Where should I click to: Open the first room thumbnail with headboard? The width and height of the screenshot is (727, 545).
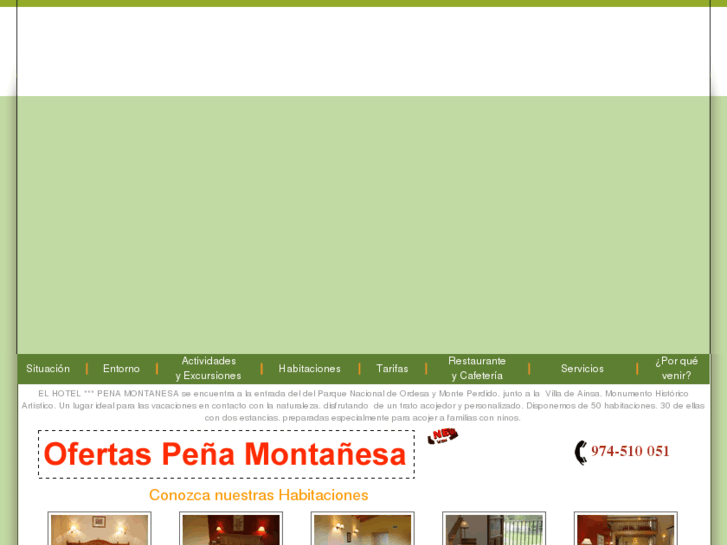point(99,529)
